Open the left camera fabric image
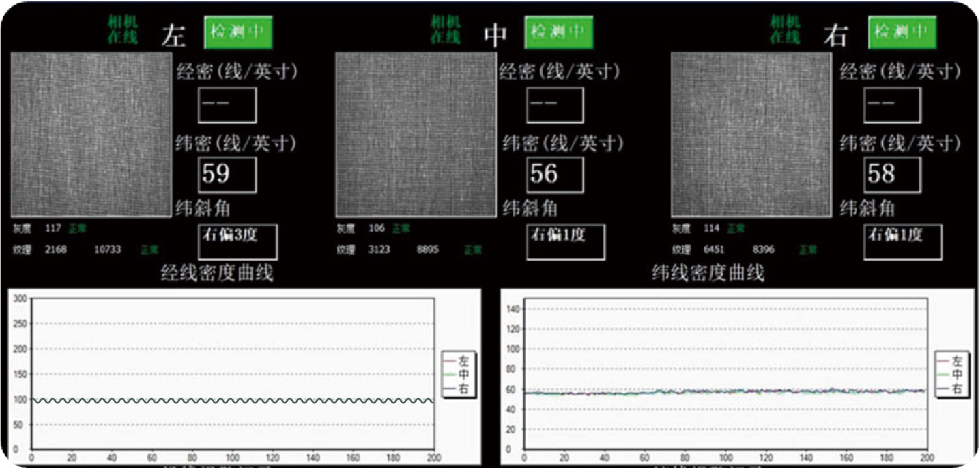Screen dimensions: 980x468 point(91,134)
